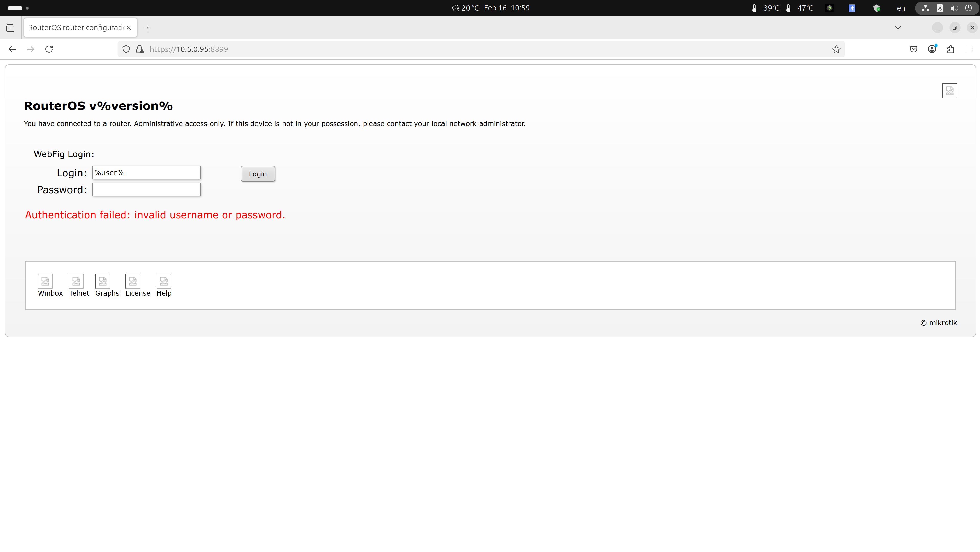
Task: Click the Help text link
Action: (164, 293)
